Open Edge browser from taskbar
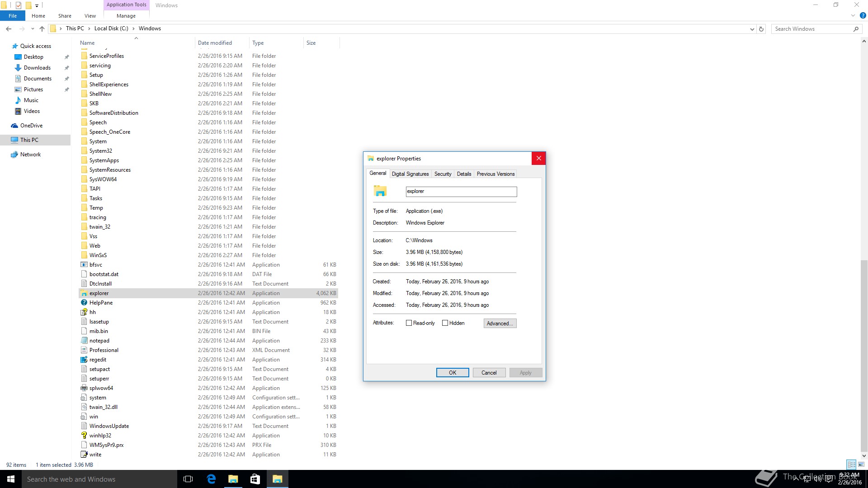This screenshot has height=488, width=868. (x=211, y=479)
